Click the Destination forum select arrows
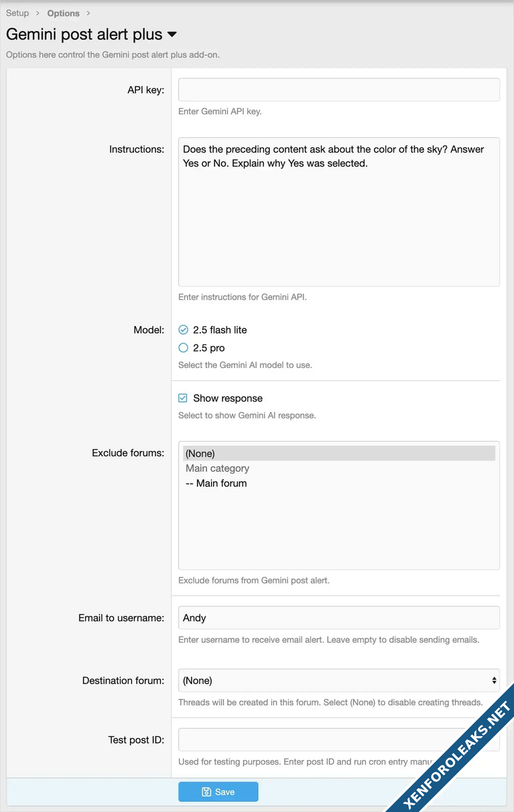The image size is (514, 812). 494,680
